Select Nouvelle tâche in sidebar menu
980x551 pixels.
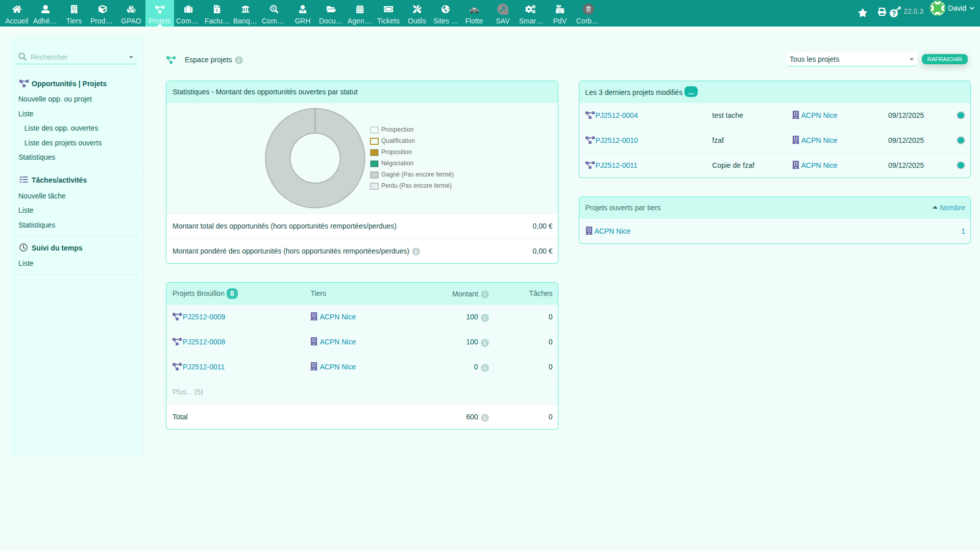click(42, 196)
